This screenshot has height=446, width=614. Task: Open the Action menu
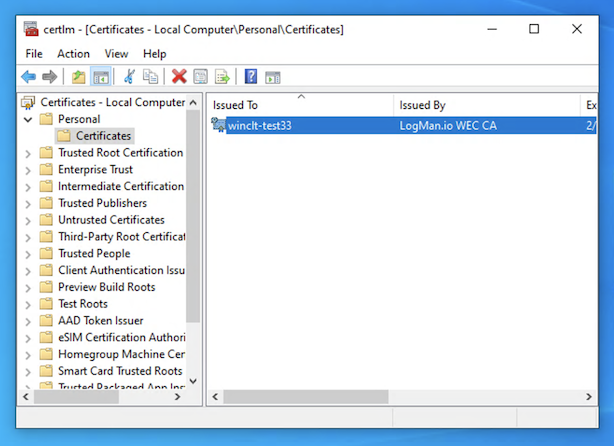pyautogui.click(x=74, y=54)
